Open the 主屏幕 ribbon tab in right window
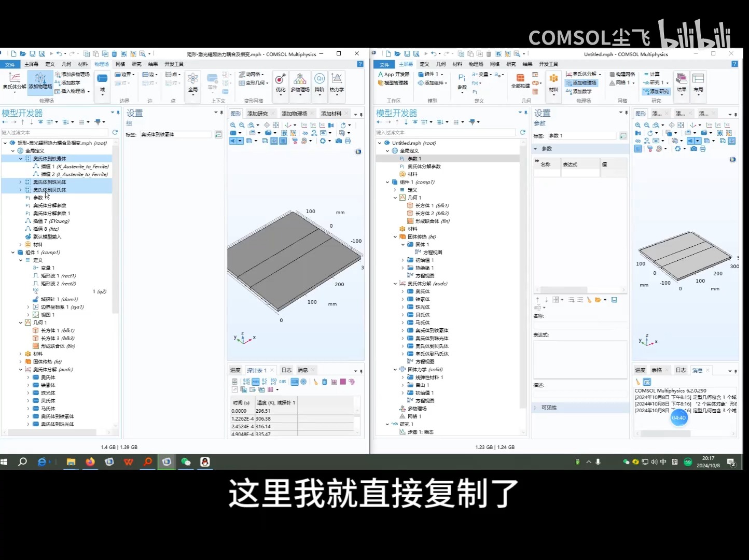 [406, 64]
